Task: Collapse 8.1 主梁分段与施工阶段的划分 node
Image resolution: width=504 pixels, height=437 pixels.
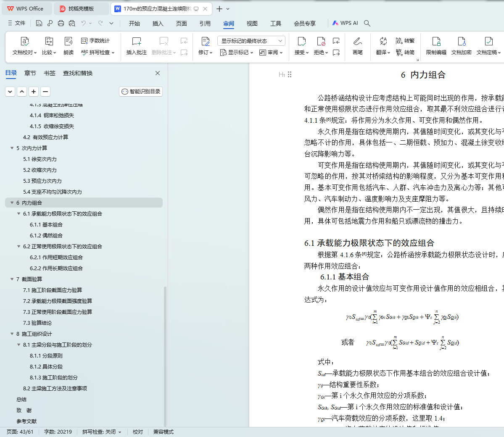Action: (18, 345)
